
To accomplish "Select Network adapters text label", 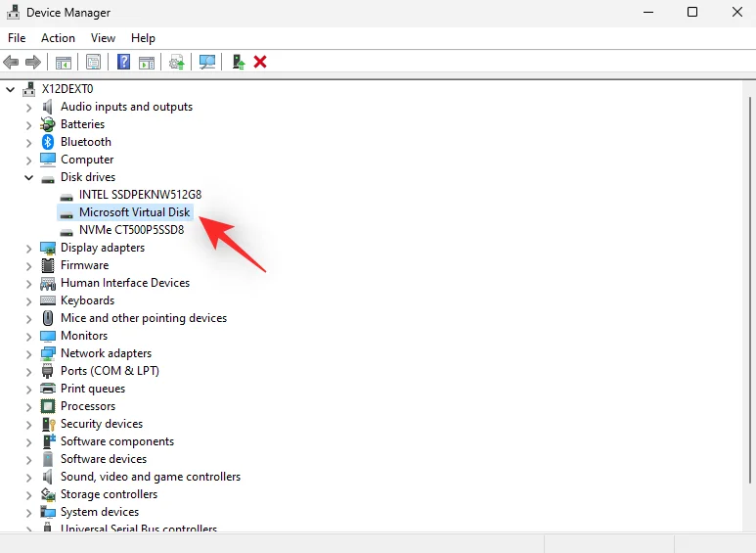I will [x=106, y=353].
